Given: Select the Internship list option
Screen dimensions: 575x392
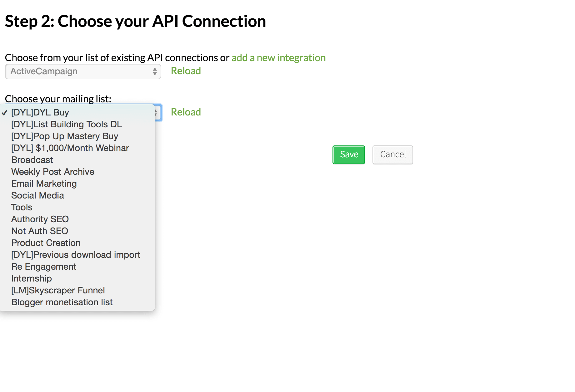Looking at the screenshot, I should [x=77, y=278].
